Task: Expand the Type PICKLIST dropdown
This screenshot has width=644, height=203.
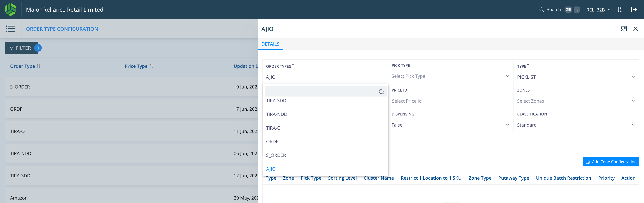Action: (633, 77)
